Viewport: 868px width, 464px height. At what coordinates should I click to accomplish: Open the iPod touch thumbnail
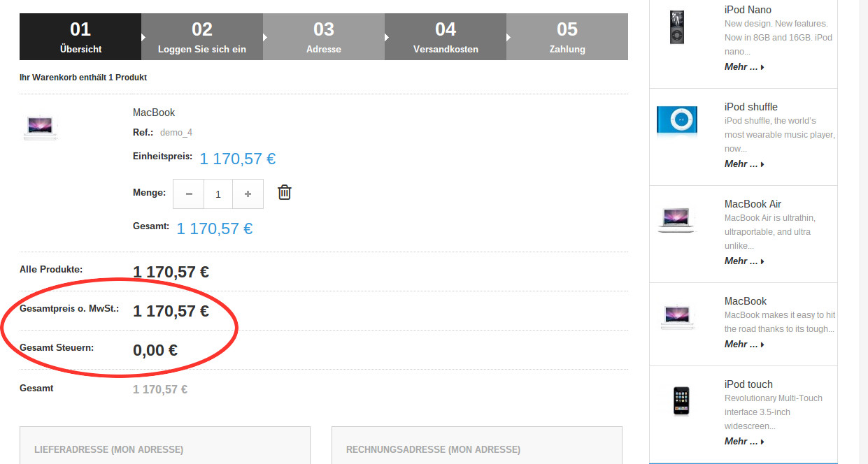pyautogui.click(x=681, y=401)
